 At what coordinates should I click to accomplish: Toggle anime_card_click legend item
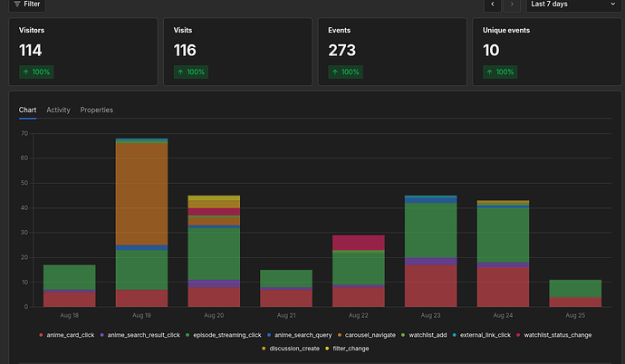tap(66, 335)
